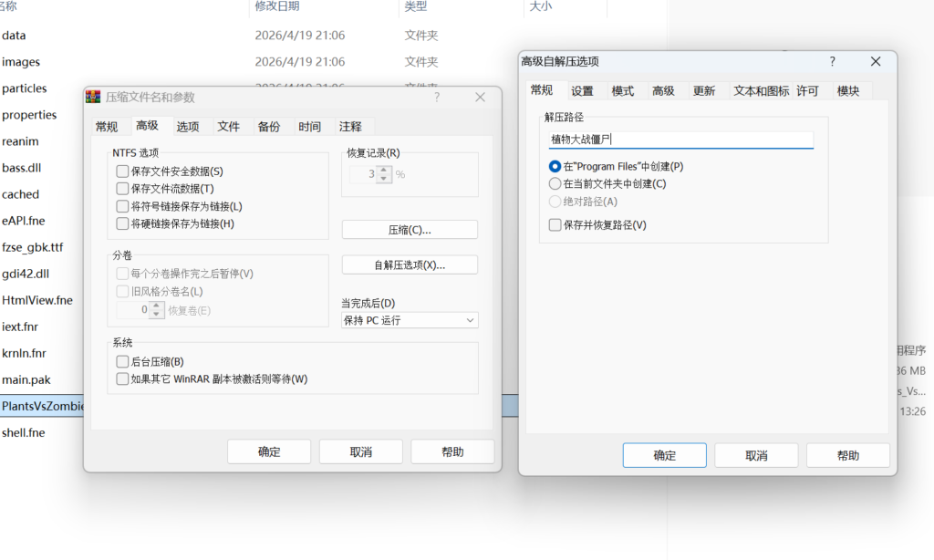Open the 当完成后 dropdown list
The image size is (934, 560).
pos(410,320)
